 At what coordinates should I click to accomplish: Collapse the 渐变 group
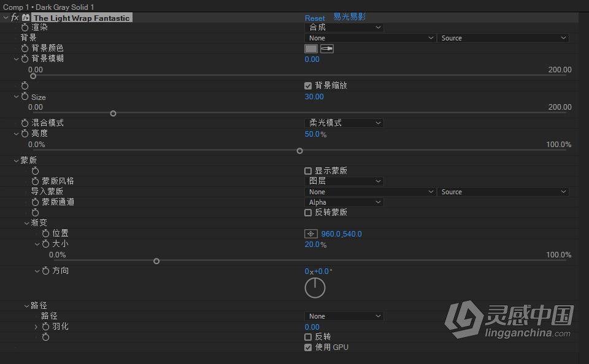coord(26,223)
